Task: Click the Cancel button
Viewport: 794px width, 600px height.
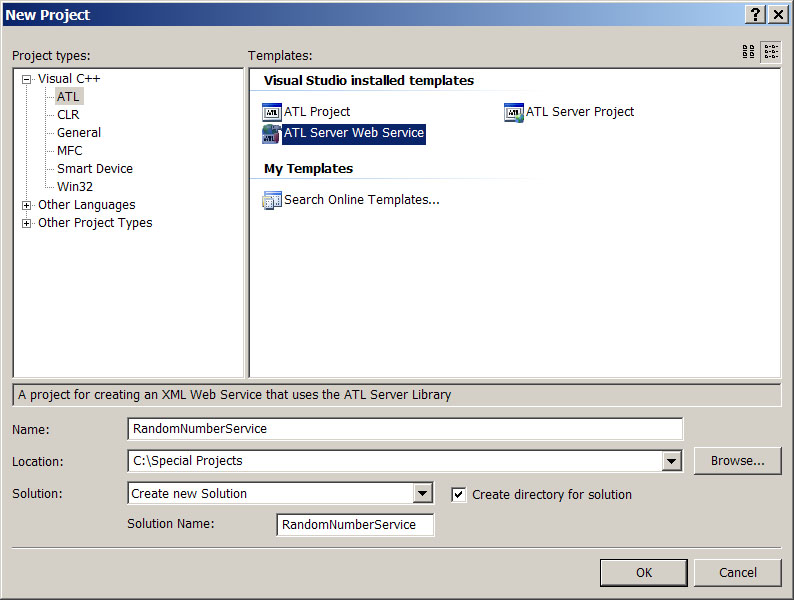Action: click(738, 573)
